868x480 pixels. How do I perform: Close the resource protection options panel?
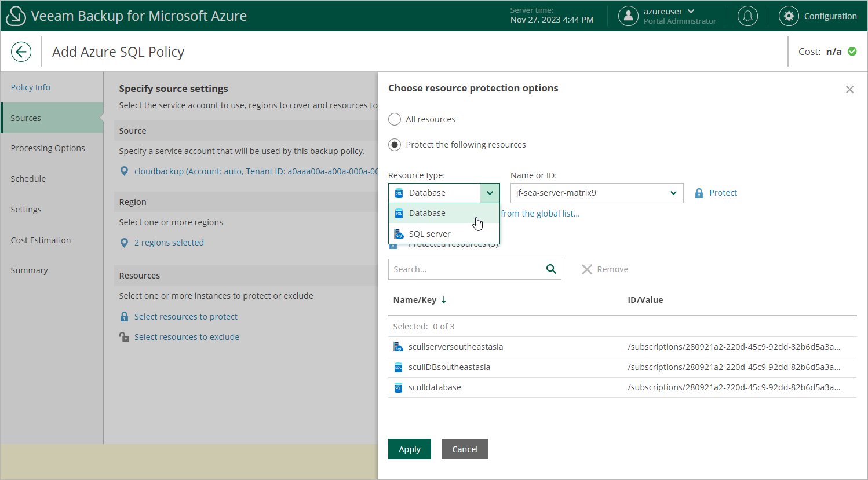pyautogui.click(x=849, y=90)
